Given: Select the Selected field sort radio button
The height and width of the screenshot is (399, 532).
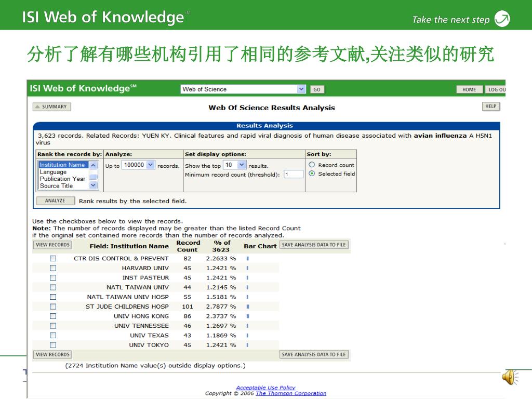Looking at the screenshot, I should [312, 174].
